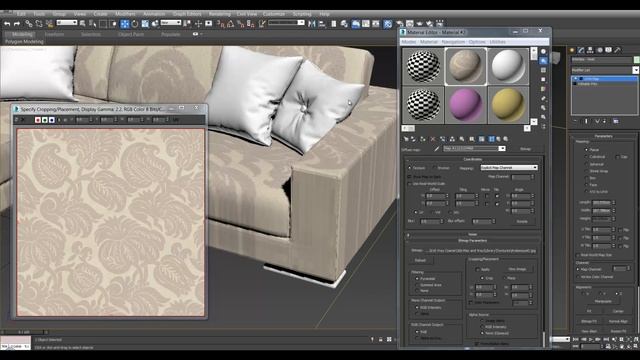Collapse the Coordinates rollout
Viewport: 640px width, 360px height.
click(x=472, y=159)
